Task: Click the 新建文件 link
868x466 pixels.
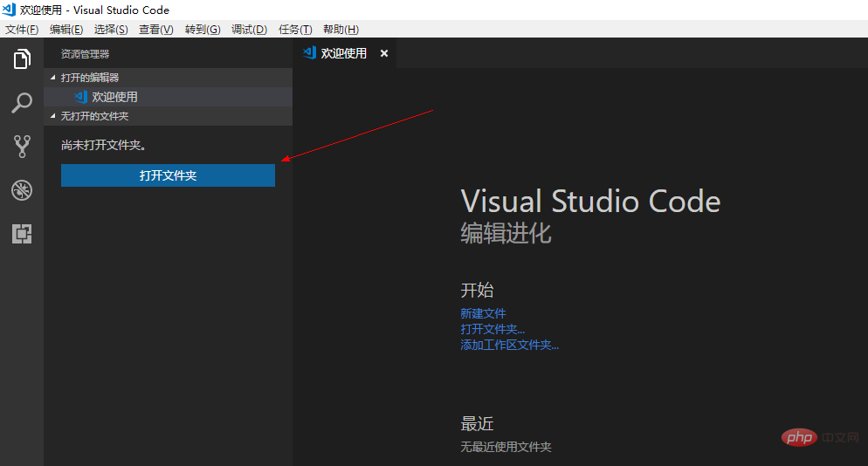Action: (x=483, y=313)
